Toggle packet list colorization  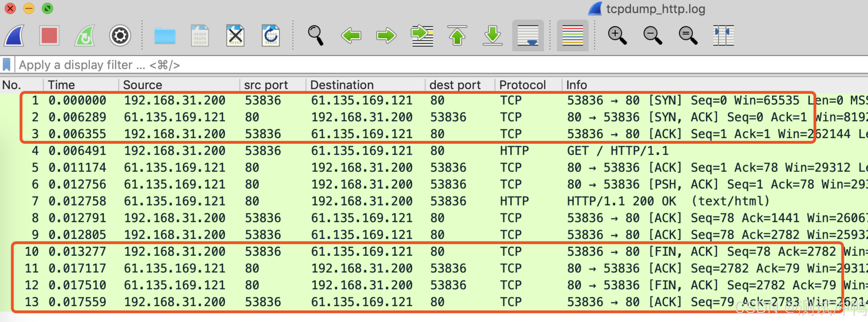coord(573,35)
